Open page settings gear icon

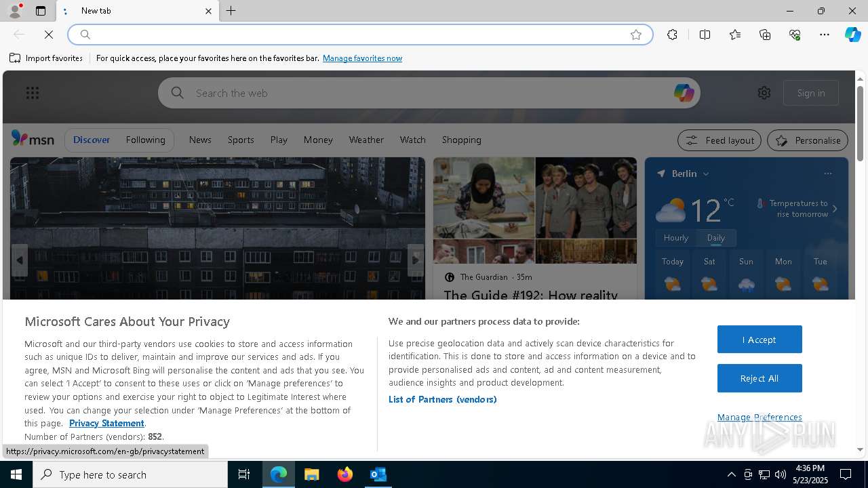point(764,93)
